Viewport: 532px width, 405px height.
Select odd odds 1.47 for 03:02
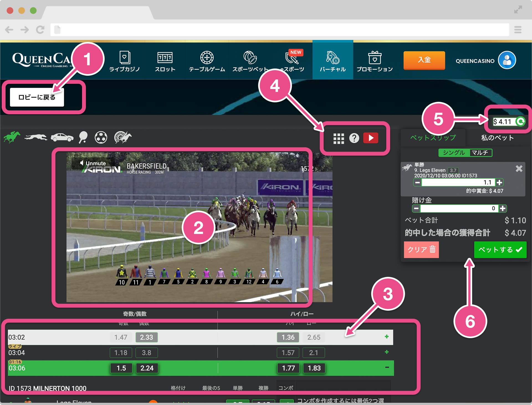click(x=121, y=337)
